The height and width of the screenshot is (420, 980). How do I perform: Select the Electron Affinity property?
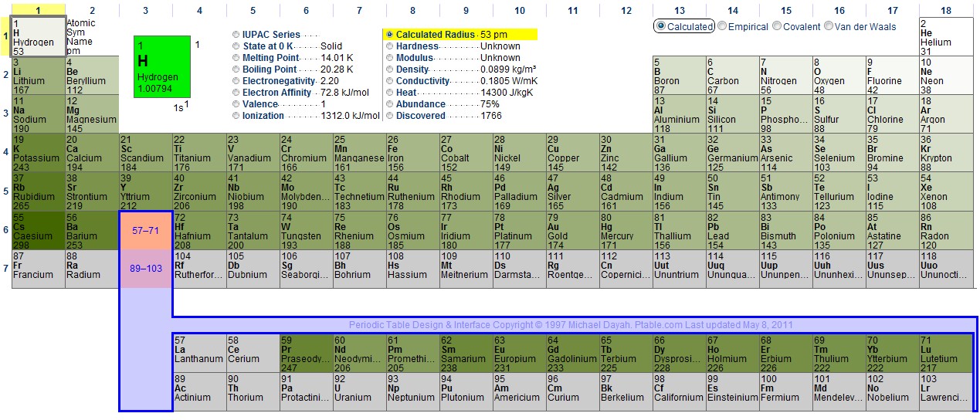pyautogui.click(x=236, y=93)
